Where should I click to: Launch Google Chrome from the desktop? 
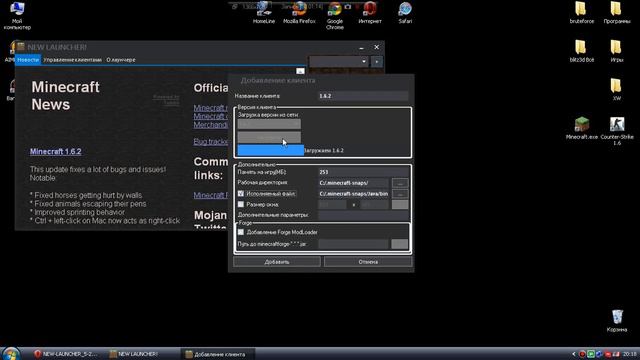(335, 16)
